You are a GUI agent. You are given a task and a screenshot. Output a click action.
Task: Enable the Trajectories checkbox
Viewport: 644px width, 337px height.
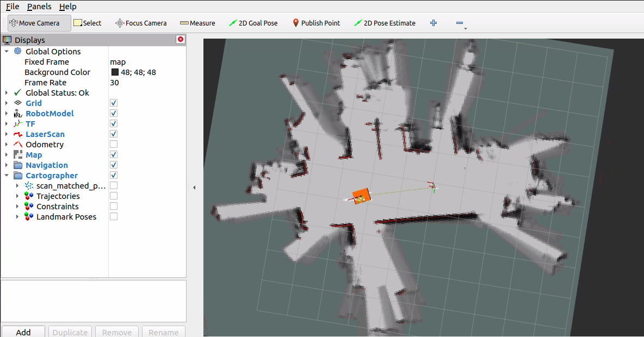point(114,196)
